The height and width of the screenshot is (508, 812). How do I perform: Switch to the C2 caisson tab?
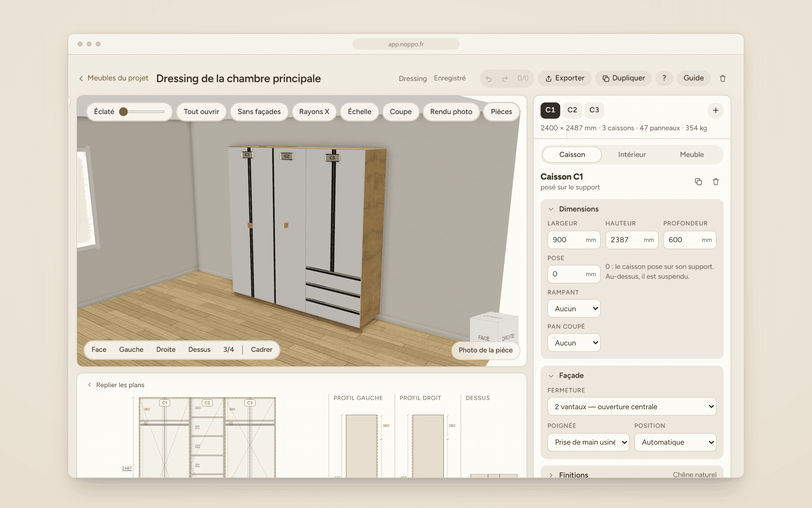pos(572,110)
